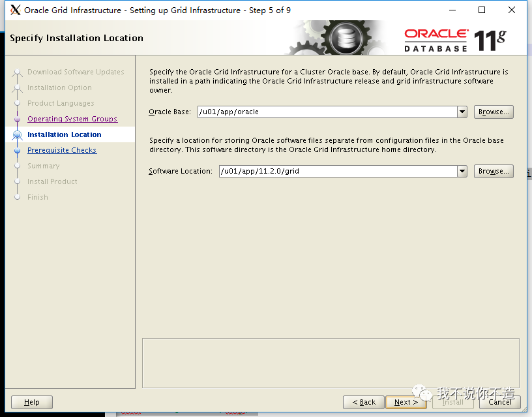Proceed with the Next button
This screenshot has height=417, width=532.
[x=406, y=402]
